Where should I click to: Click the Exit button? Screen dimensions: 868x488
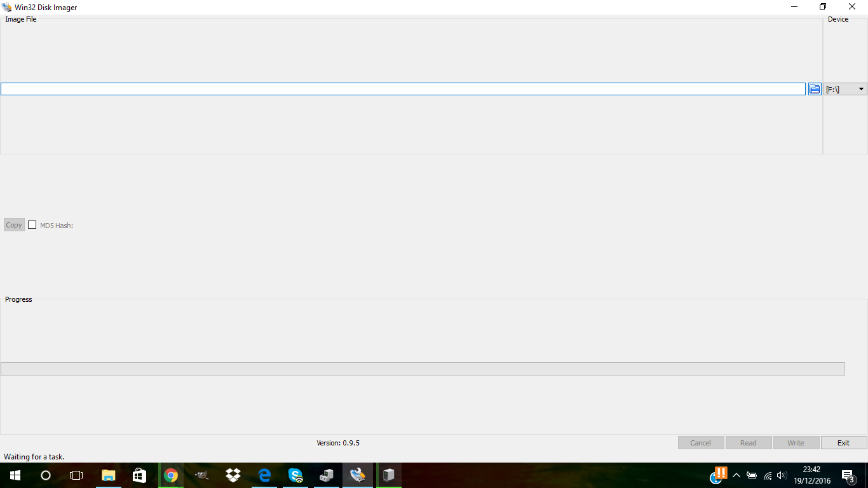pos(843,443)
